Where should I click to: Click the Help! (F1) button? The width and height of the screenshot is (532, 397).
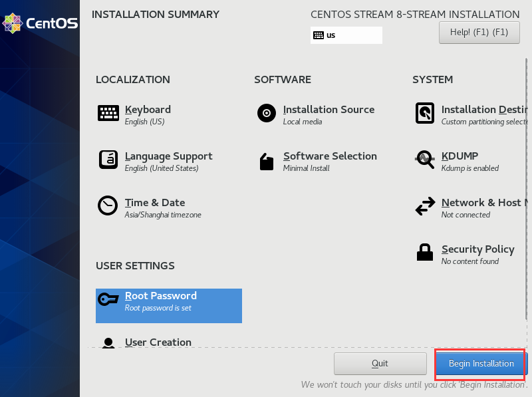[x=479, y=32]
